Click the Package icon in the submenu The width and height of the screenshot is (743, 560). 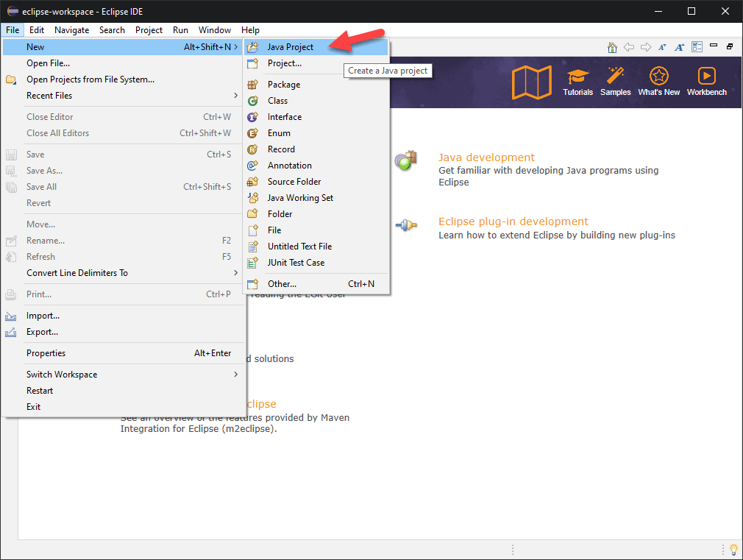click(x=252, y=85)
